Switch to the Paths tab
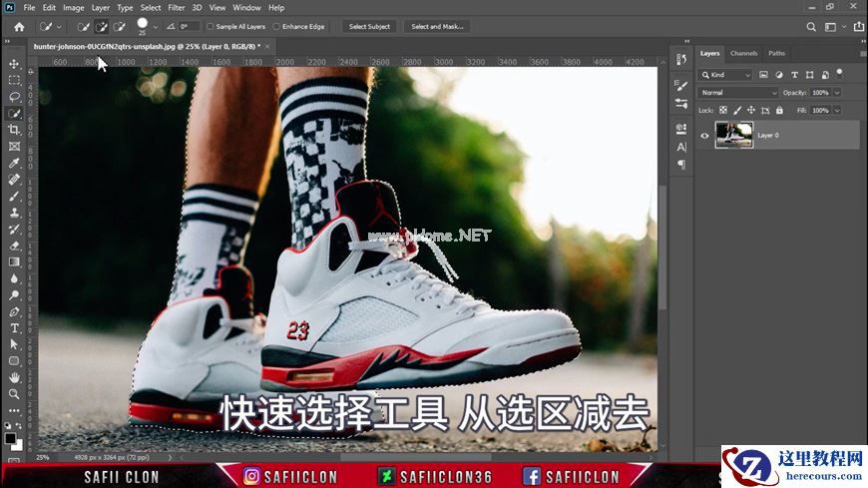The width and height of the screenshot is (868, 488). click(x=776, y=53)
